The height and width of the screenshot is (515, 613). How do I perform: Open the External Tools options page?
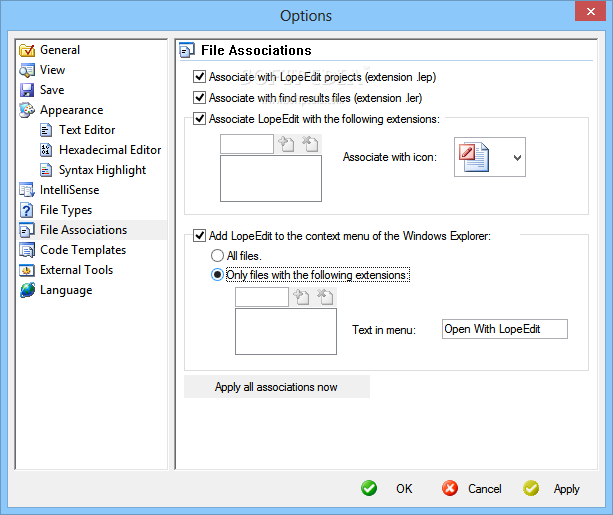(x=77, y=270)
